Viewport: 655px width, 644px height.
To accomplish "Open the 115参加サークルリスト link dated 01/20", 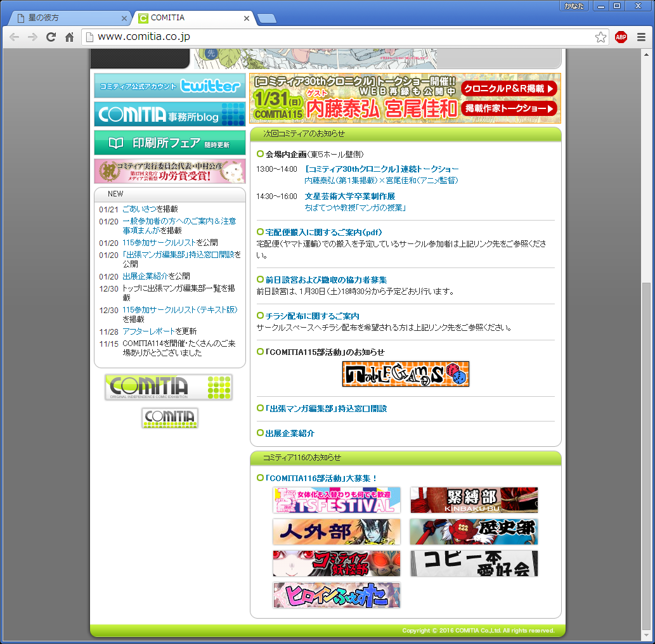I will point(159,243).
